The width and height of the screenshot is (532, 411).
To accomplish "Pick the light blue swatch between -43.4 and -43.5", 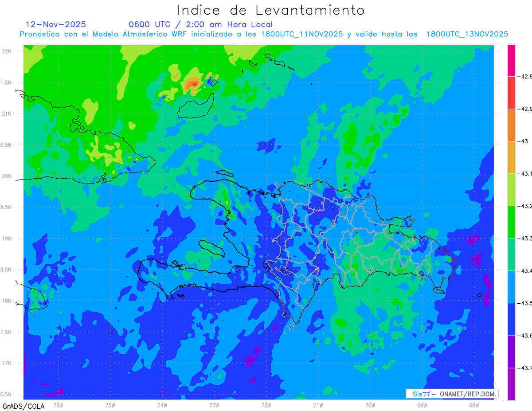I will pos(511,286).
